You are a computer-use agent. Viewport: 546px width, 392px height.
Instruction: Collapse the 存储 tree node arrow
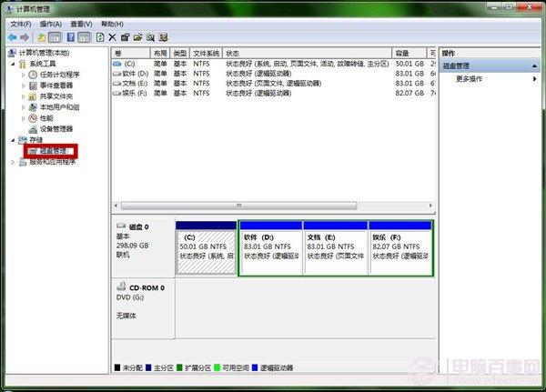[14, 140]
